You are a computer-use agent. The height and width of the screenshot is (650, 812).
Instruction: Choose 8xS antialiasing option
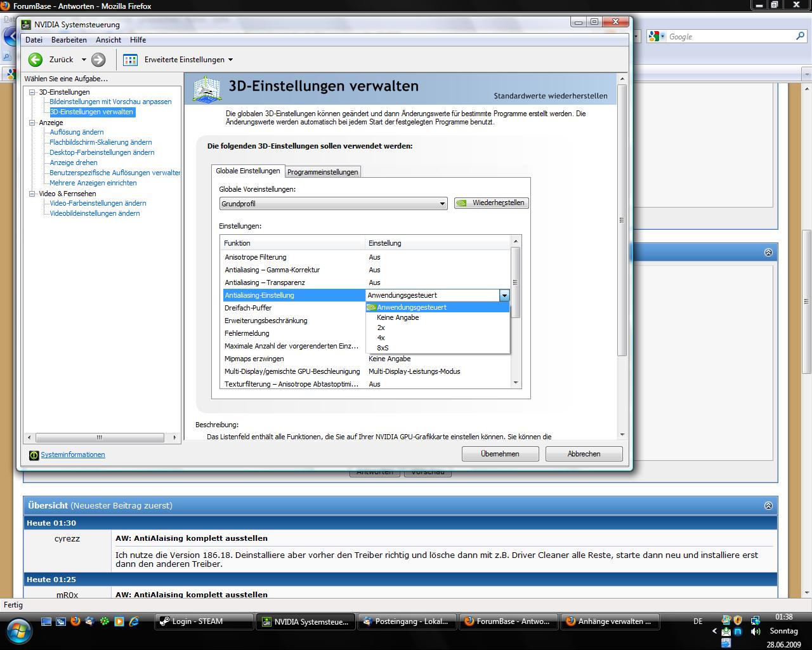[x=438, y=348]
